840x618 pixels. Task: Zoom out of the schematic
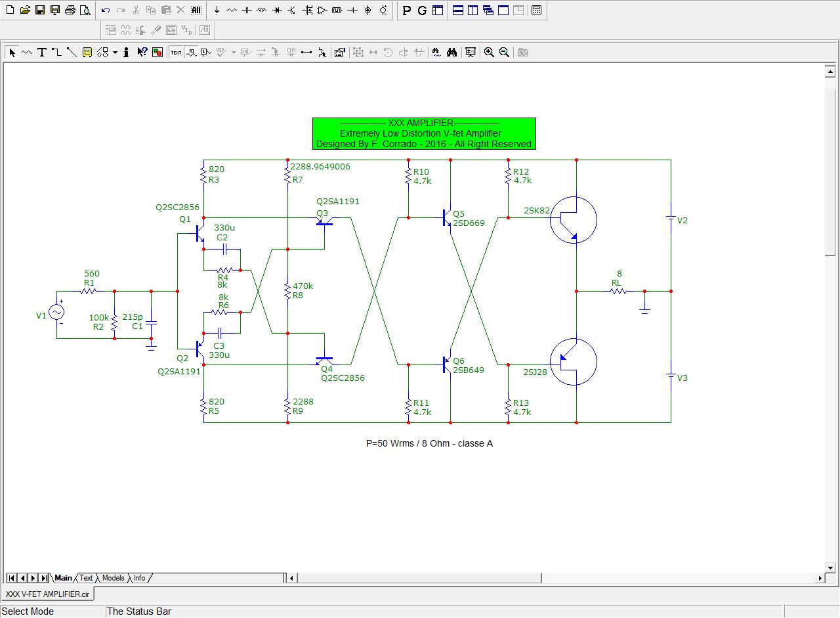pyautogui.click(x=504, y=53)
